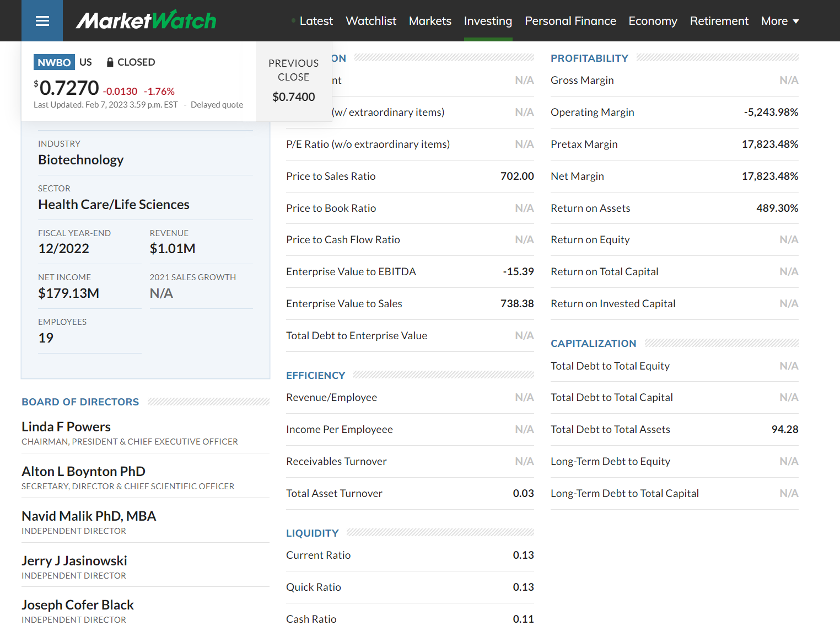This screenshot has height=631, width=840.
Task: Click Long-Term Debt to Equity label
Action: [x=610, y=462]
